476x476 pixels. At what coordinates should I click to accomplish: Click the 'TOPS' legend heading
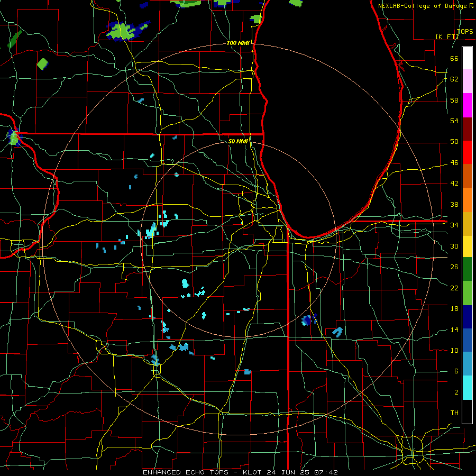(x=465, y=31)
